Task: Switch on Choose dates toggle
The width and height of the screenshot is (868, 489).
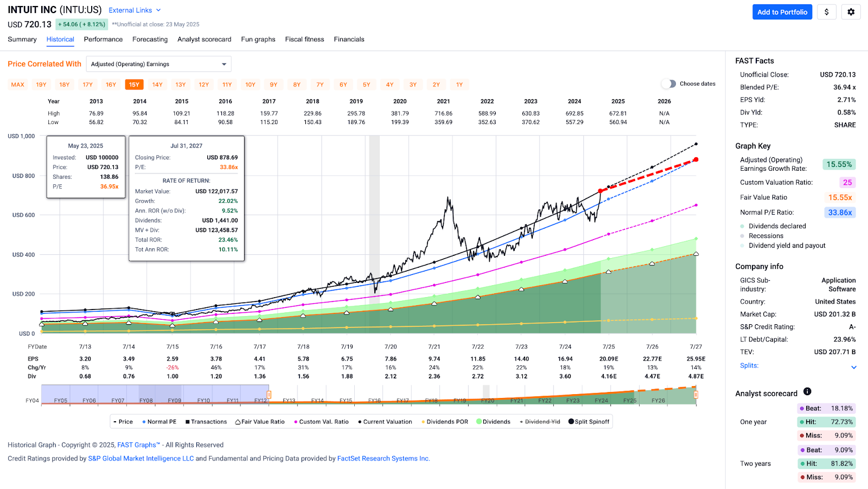Action: [669, 83]
